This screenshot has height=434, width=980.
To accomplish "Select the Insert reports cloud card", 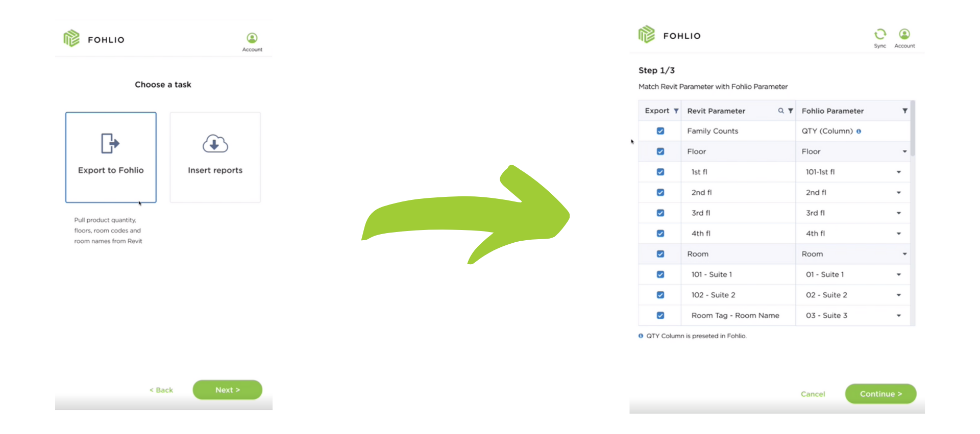I will tap(215, 157).
